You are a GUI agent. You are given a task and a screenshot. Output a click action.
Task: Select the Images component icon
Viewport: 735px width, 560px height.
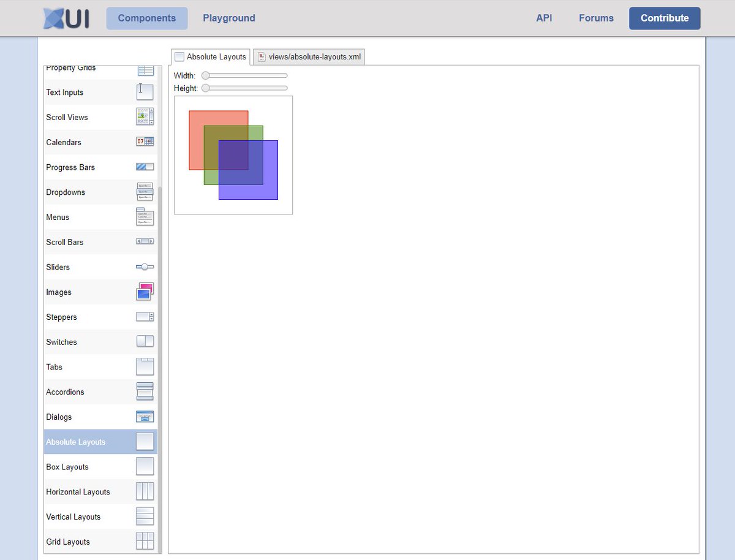pos(145,291)
